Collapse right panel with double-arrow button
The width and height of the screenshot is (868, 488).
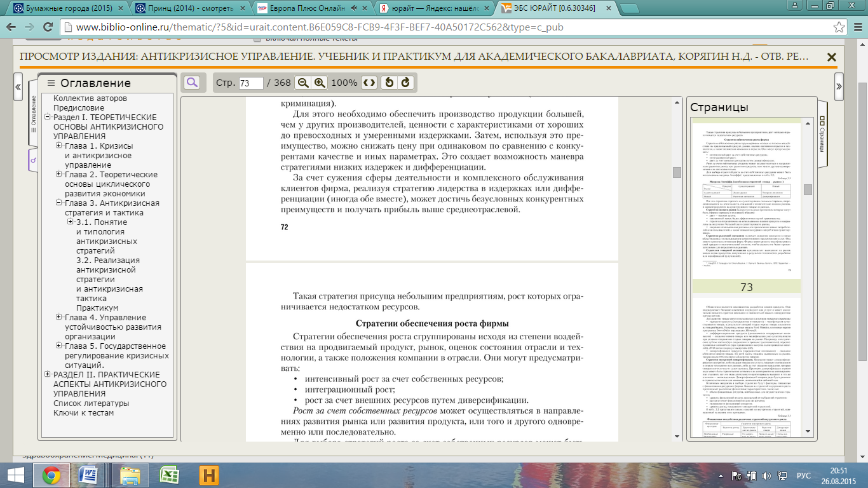[839, 86]
